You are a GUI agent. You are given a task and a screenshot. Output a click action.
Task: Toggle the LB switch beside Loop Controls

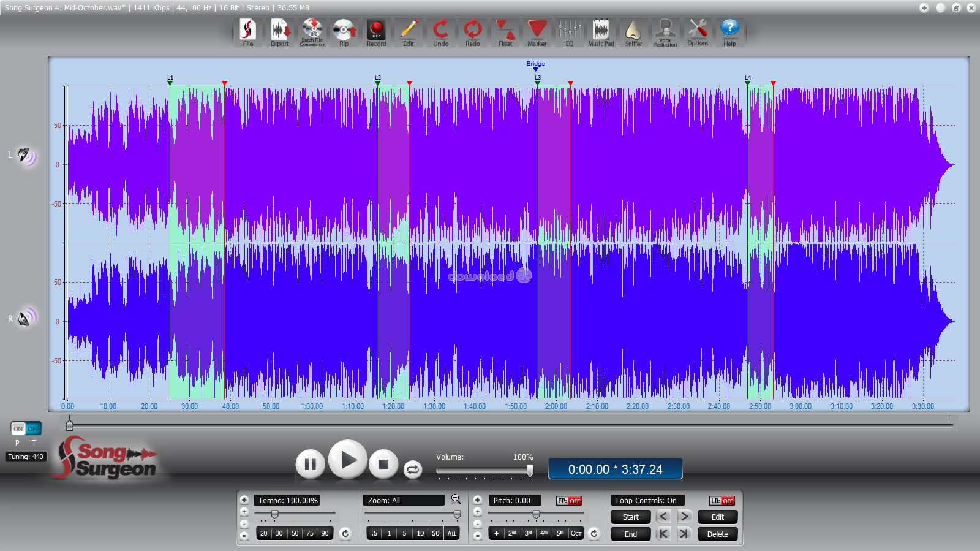click(722, 501)
